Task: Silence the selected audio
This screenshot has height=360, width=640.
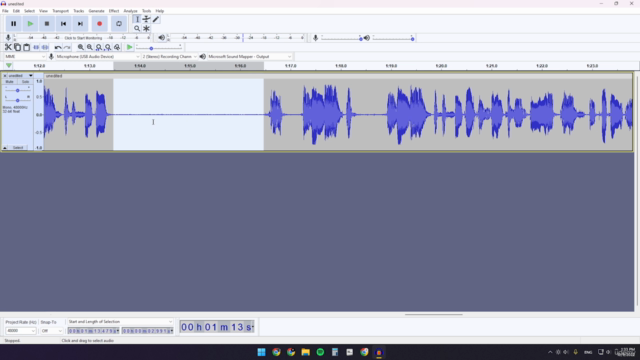Action: [45, 47]
